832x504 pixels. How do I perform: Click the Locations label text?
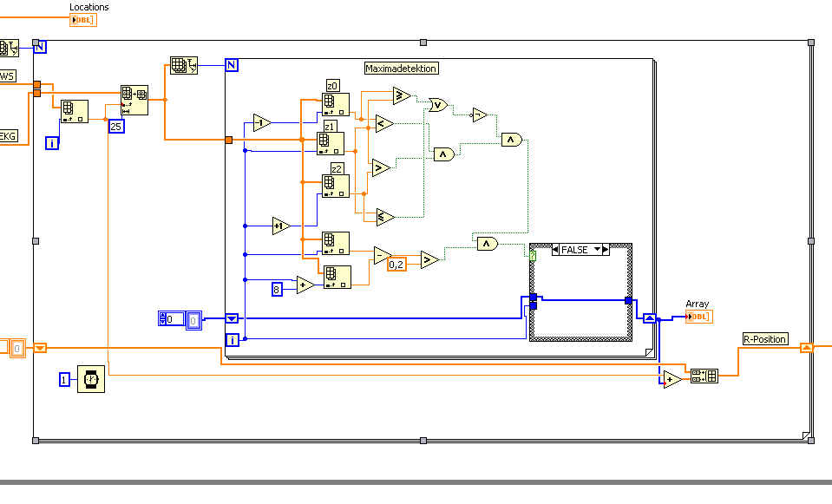(x=89, y=7)
